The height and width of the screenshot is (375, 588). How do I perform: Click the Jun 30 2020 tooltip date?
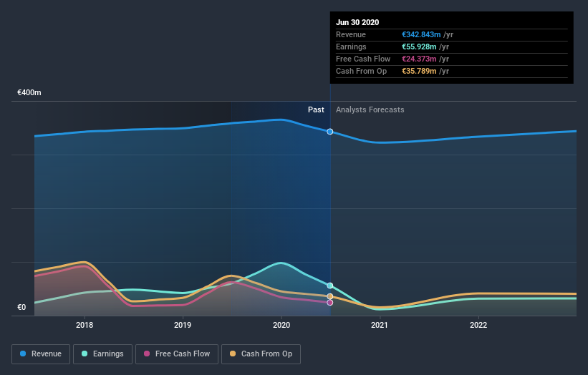[x=357, y=22]
